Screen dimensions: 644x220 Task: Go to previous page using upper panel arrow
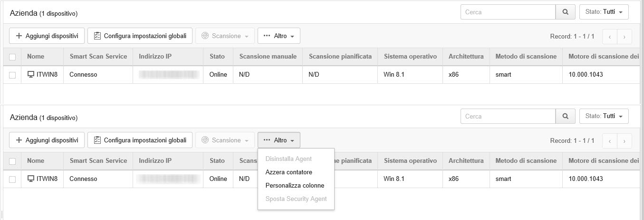(609, 36)
